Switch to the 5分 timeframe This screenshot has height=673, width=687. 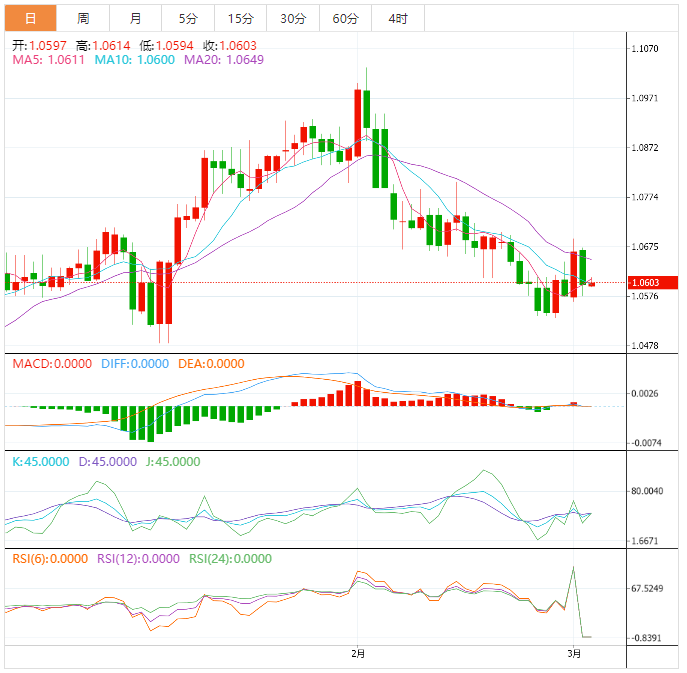coord(188,18)
